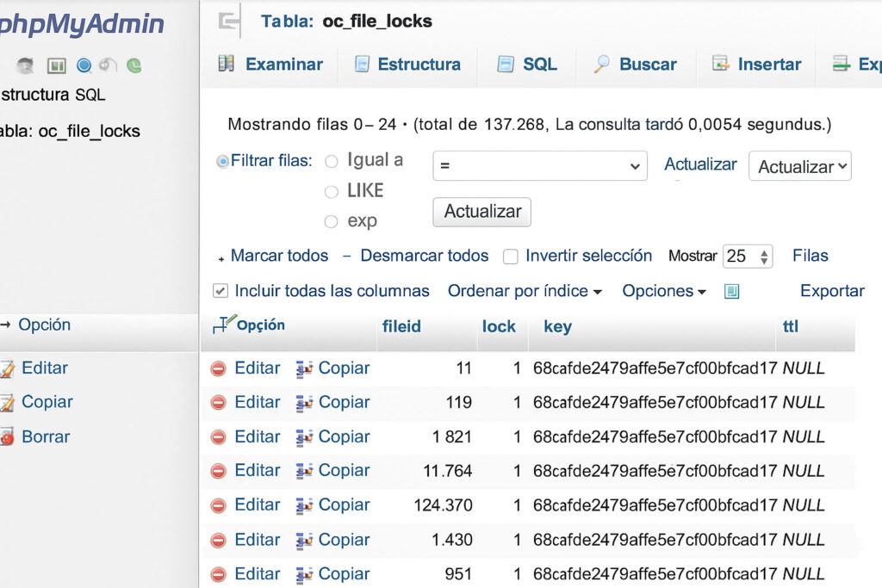Click the Examinar tab icon
Screen dimensions: 882x588
click(x=226, y=64)
